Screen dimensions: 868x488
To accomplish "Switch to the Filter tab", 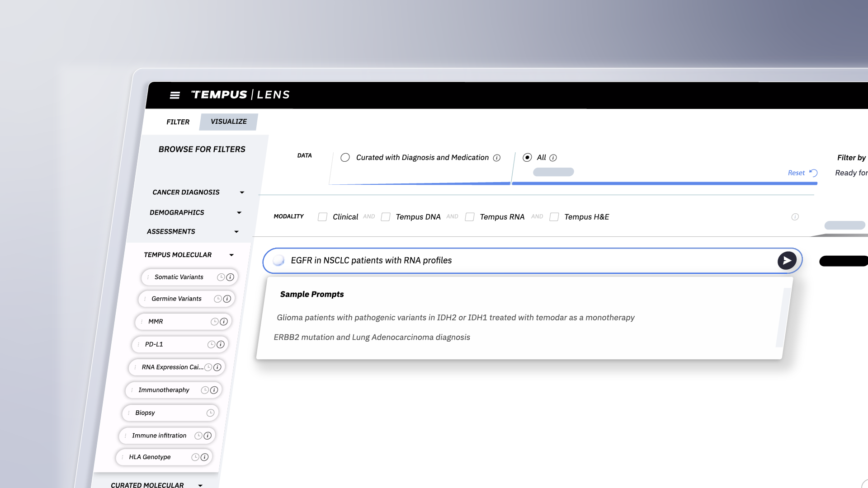I will [x=178, y=122].
